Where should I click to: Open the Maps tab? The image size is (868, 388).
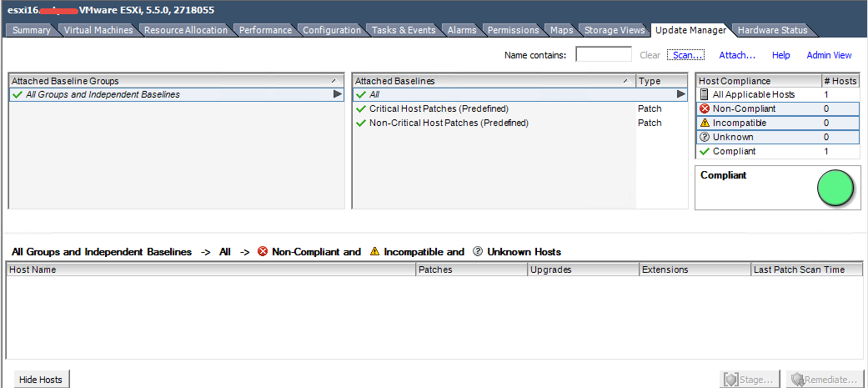[561, 30]
